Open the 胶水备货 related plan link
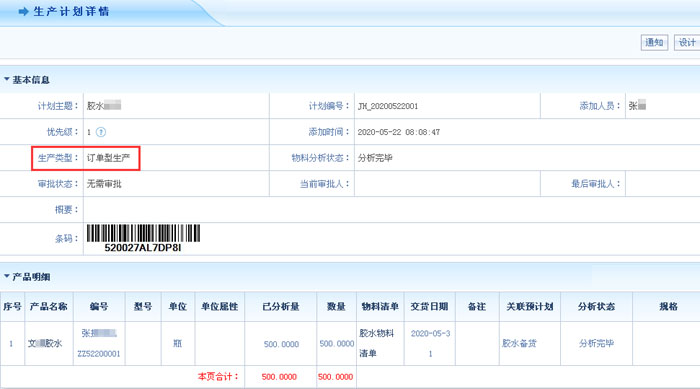700x389 pixels. click(519, 343)
